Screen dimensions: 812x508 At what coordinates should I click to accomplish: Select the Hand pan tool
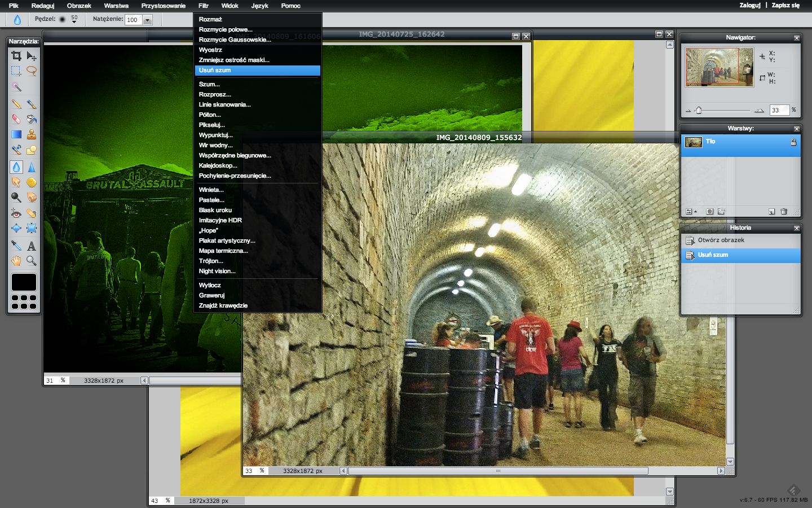click(16, 261)
